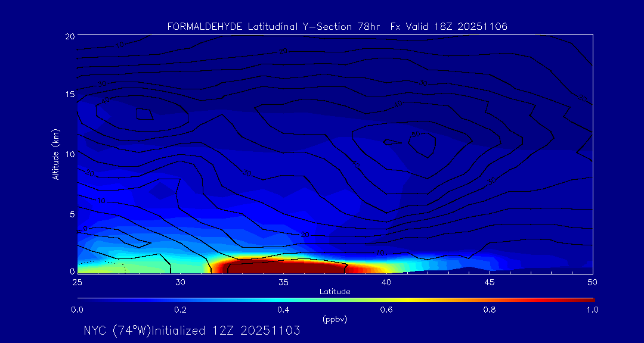Click the y-axis tick label "5"
644x343 pixels.
(72, 214)
